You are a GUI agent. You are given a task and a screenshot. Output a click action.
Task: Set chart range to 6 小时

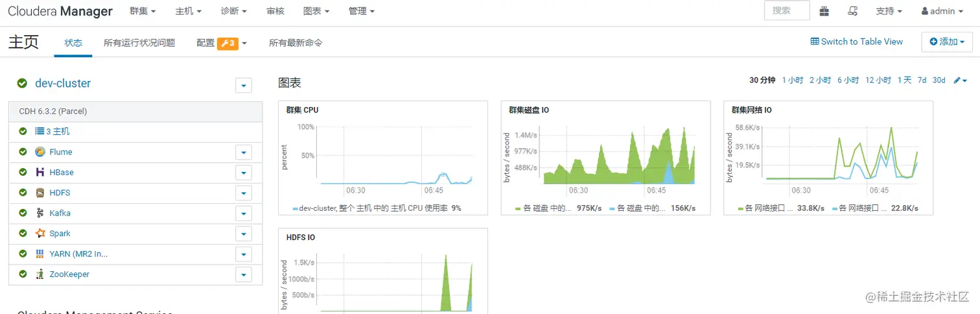coord(848,80)
